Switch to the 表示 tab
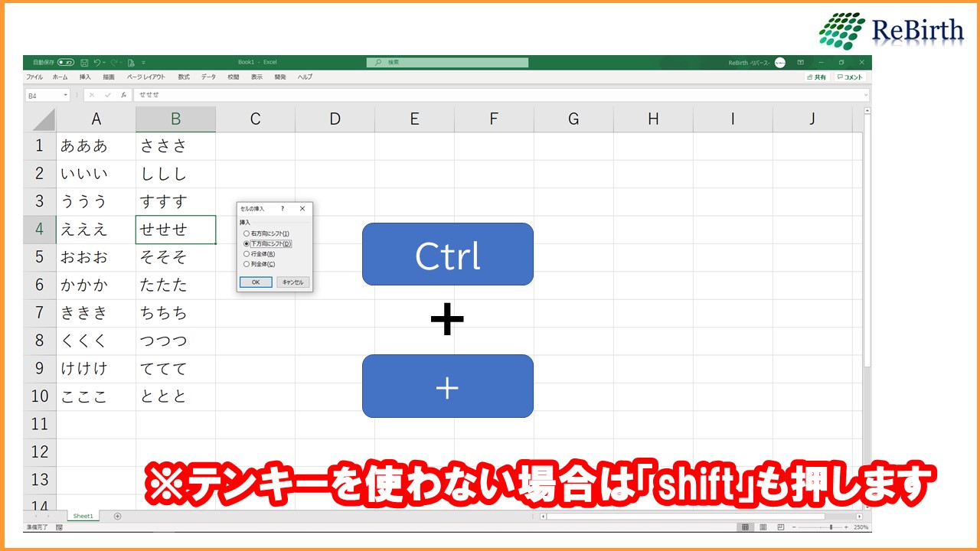This screenshot has height=551, width=980. (256, 77)
